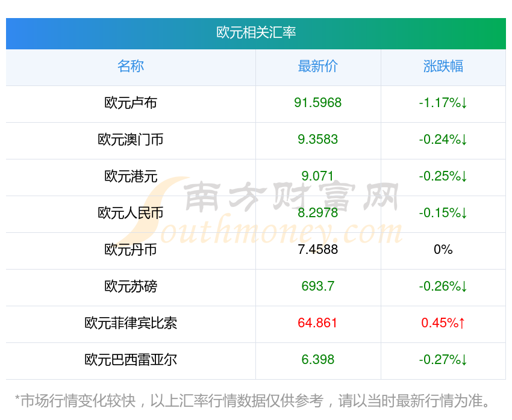Click the 欧元卢布 row name

131,103
